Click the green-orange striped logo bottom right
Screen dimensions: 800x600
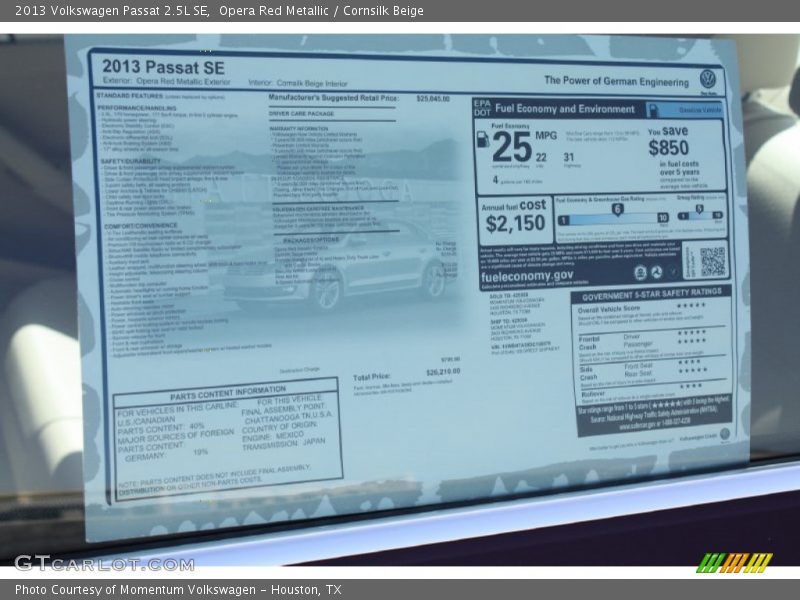coord(734,562)
